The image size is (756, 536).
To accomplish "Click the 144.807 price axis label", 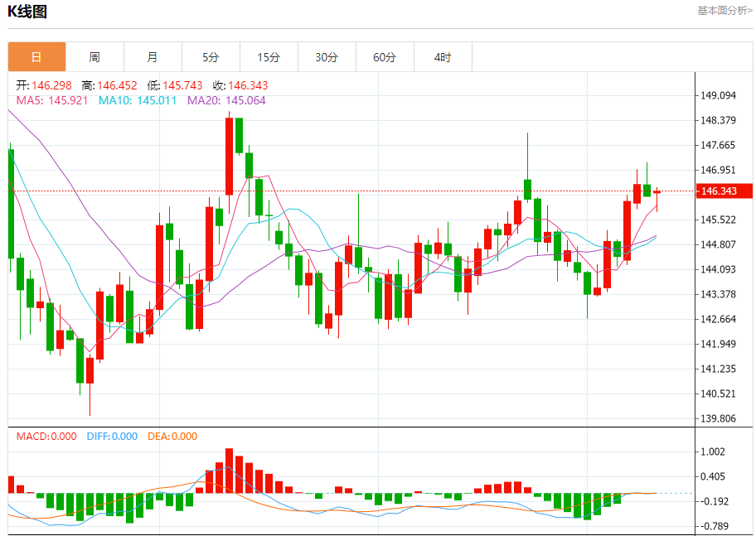I will pyautogui.click(x=718, y=244).
